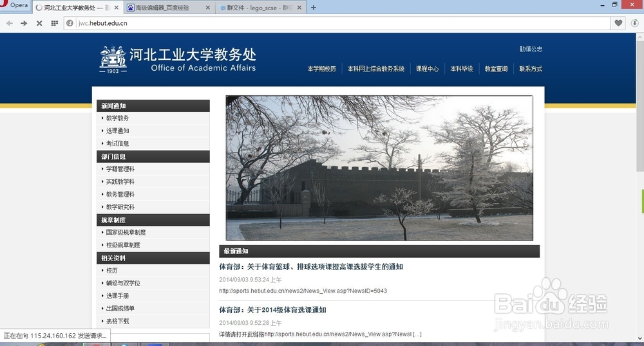Click the Office of Academic Affairs title
This screenshot has width=644, height=346.
[204, 68]
